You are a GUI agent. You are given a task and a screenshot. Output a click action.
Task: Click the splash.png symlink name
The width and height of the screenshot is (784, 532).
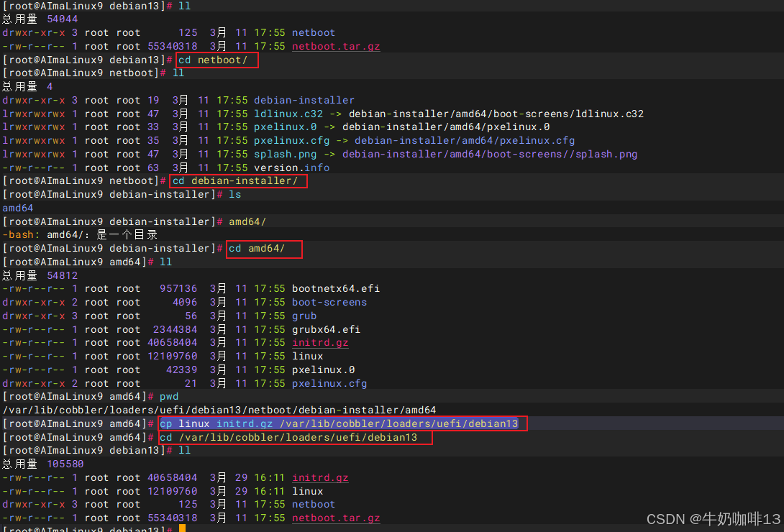tap(285, 155)
